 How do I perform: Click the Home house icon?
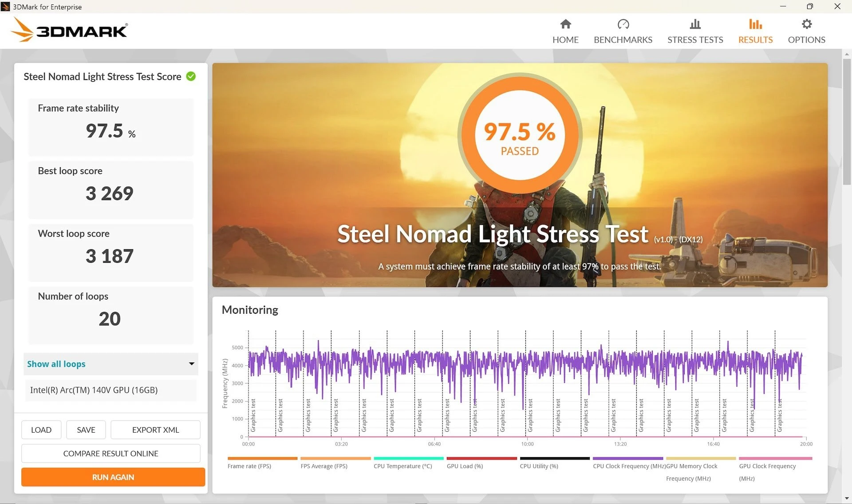(x=565, y=24)
